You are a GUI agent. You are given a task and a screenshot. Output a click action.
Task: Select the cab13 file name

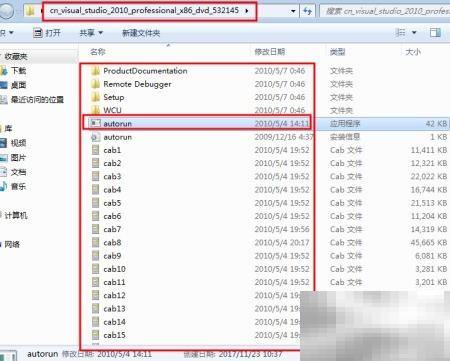click(114, 309)
